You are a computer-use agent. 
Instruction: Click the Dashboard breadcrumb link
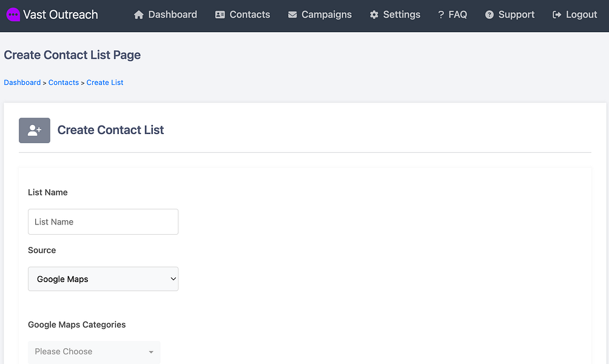[x=22, y=83]
